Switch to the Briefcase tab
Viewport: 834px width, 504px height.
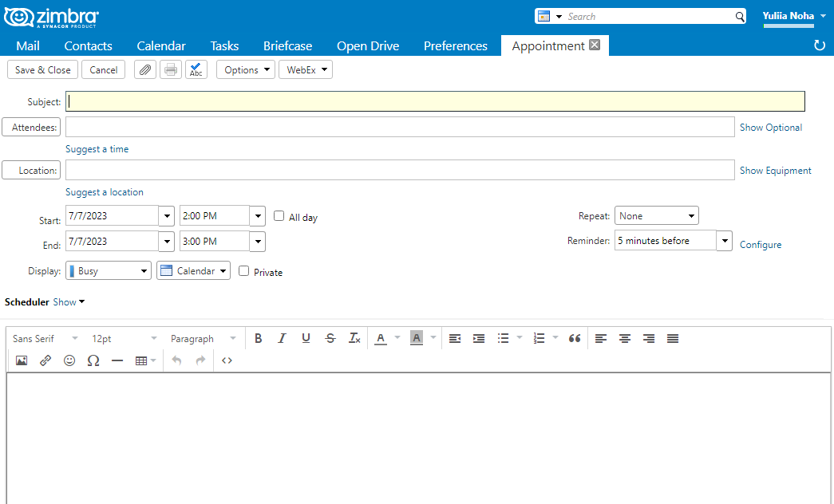click(288, 45)
